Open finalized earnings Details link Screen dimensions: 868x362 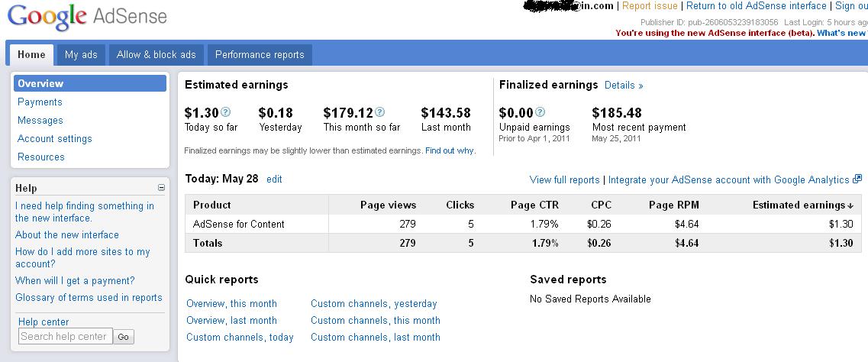pos(624,86)
